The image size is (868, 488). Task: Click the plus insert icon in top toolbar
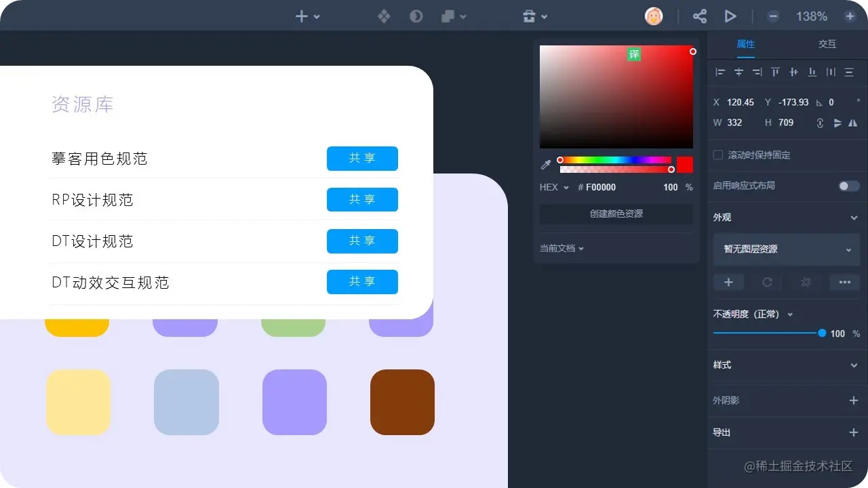tap(302, 16)
